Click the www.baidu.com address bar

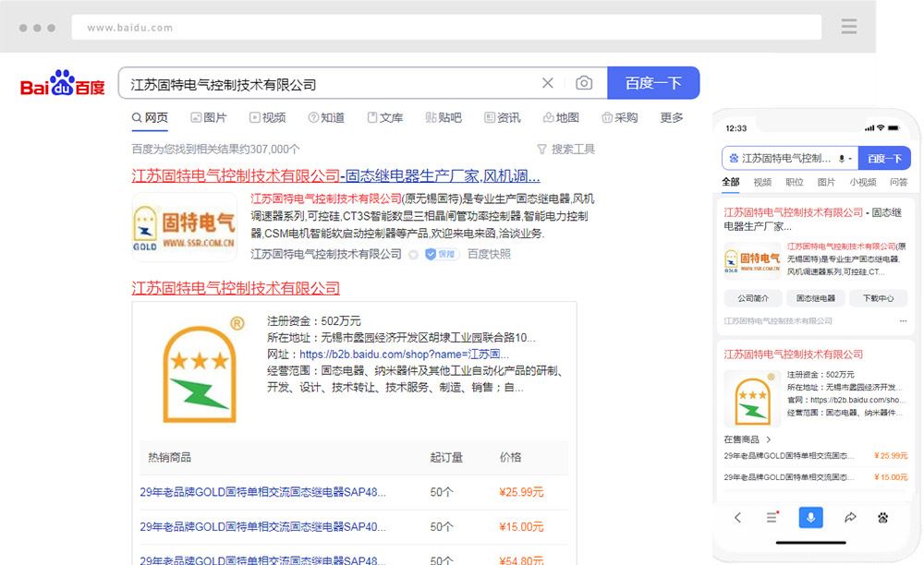[x=446, y=28]
